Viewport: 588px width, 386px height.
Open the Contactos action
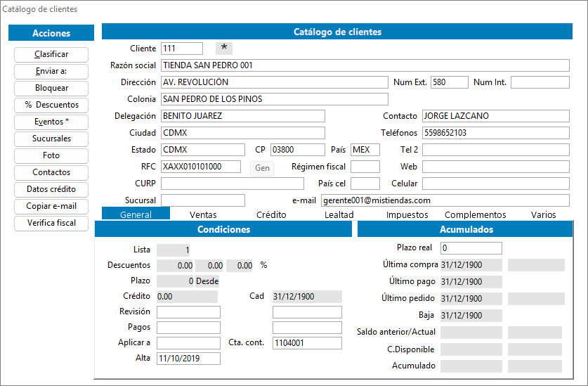point(51,173)
